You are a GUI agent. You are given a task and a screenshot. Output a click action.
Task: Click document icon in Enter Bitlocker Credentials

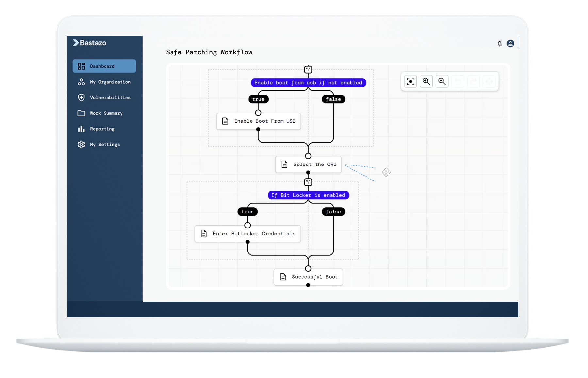(204, 234)
